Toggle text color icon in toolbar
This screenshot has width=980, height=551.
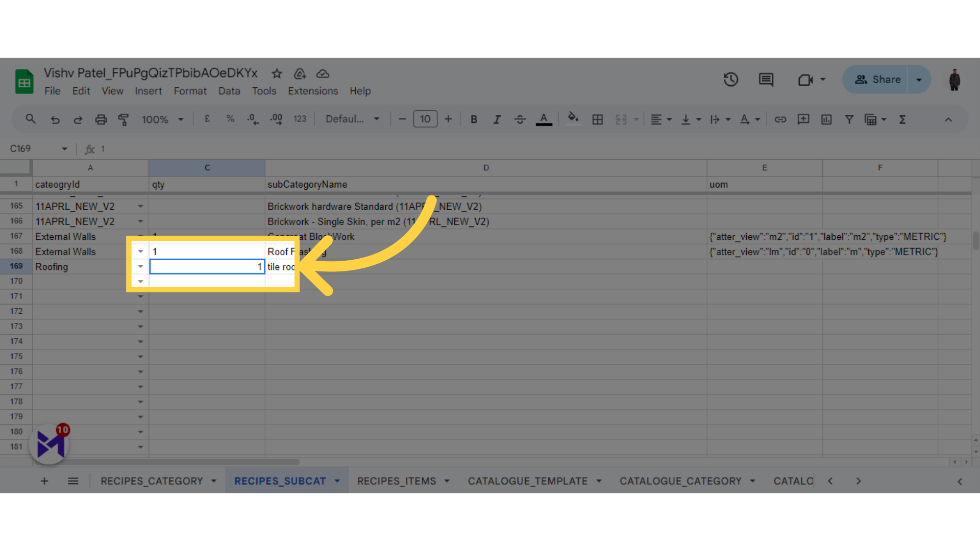(x=544, y=120)
